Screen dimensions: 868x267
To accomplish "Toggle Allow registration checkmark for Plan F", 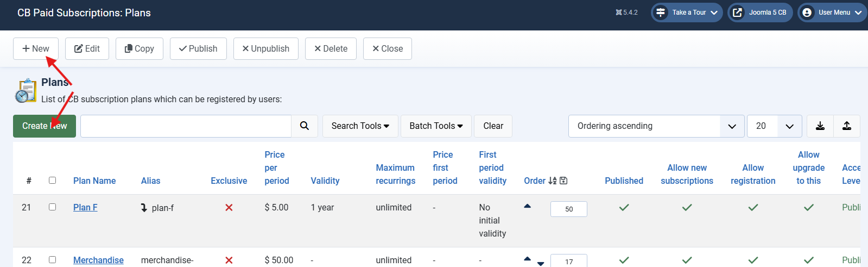I will click(752, 208).
